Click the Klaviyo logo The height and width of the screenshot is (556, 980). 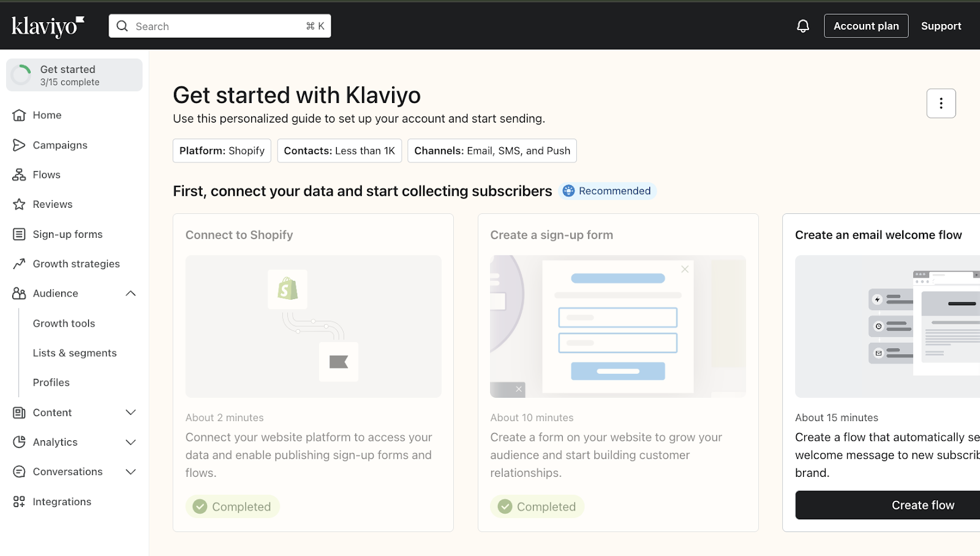click(x=48, y=26)
